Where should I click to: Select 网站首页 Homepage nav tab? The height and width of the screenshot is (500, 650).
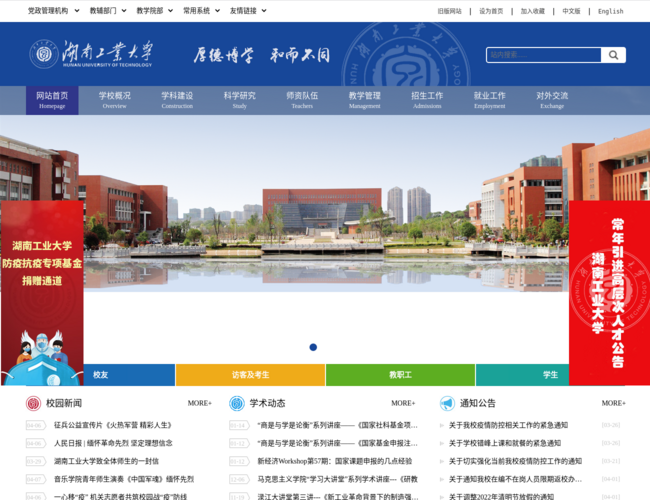coord(52,100)
